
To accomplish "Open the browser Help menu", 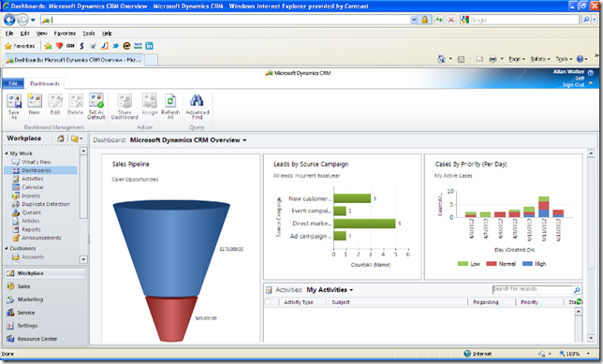I will (x=107, y=34).
